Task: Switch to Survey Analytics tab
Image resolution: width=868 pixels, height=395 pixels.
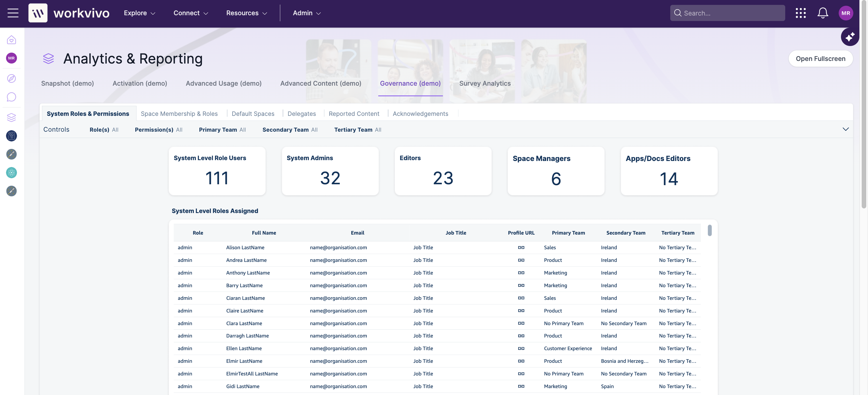Action: (485, 83)
